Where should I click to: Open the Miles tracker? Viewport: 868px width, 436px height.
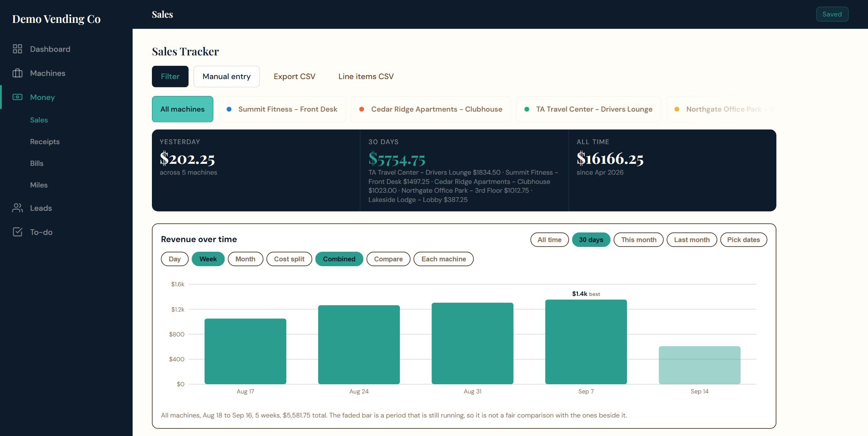pos(39,185)
